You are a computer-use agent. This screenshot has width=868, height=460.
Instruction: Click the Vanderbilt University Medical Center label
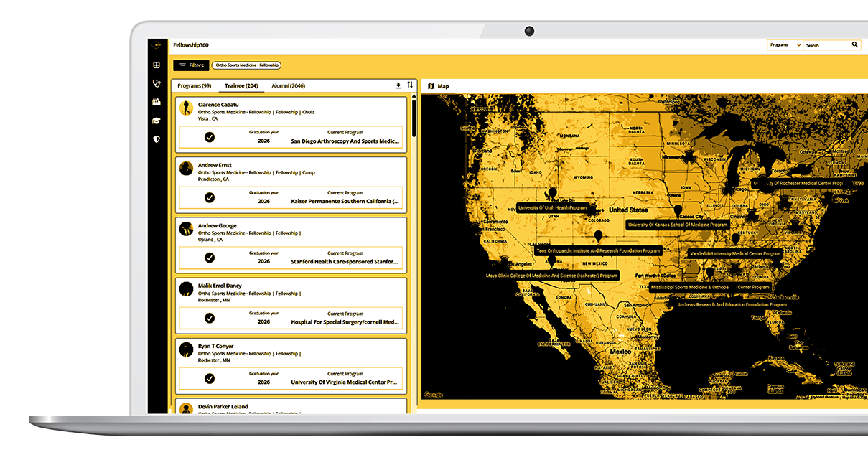[735, 253]
